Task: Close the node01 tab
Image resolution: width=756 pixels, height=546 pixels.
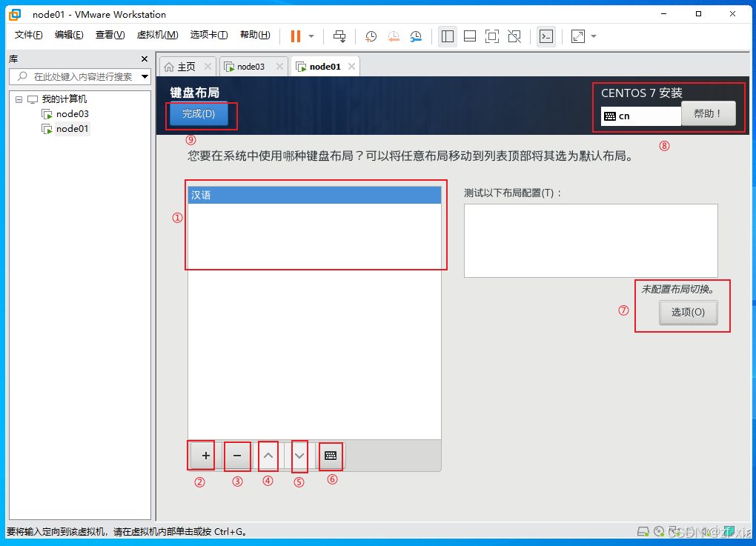Action: (352, 67)
